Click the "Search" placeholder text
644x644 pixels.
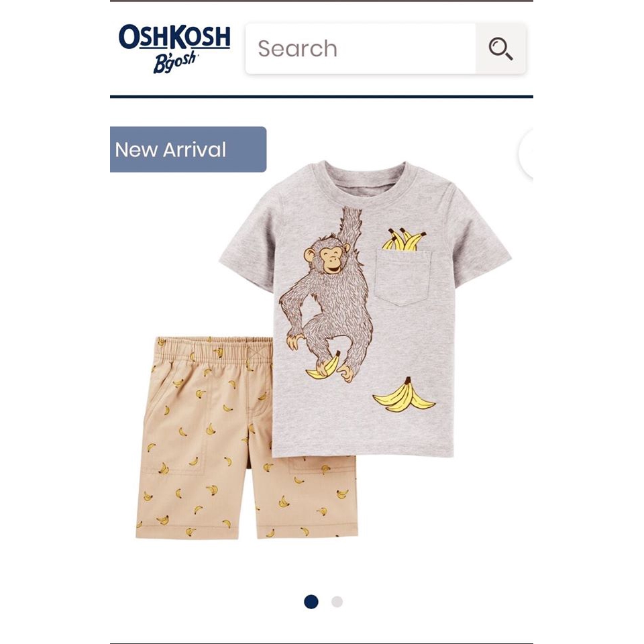tap(297, 48)
